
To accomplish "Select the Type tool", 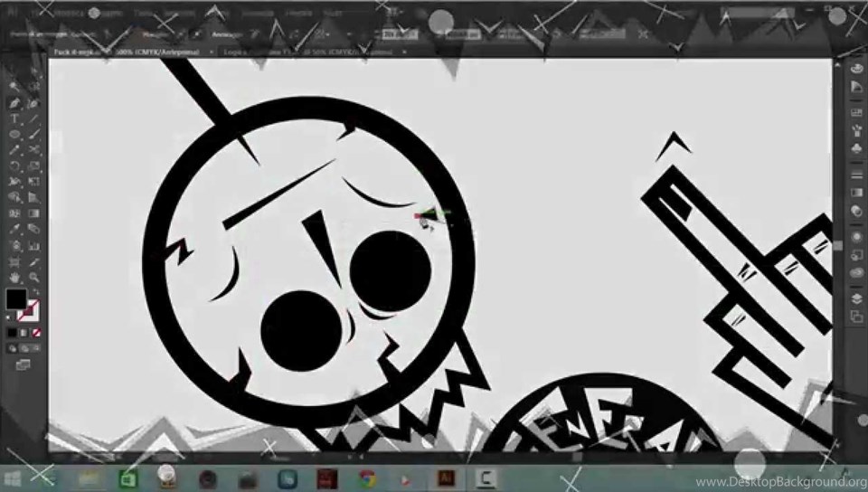I will (x=15, y=118).
